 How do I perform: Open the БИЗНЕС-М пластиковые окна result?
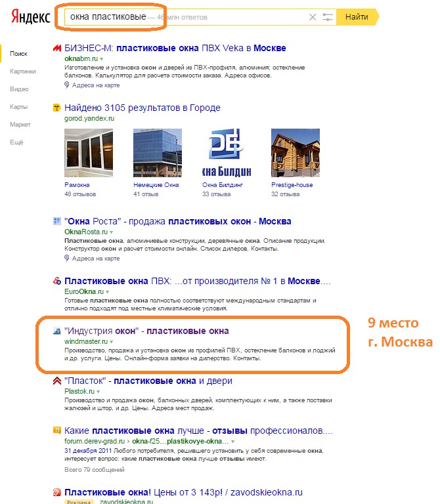(175, 48)
